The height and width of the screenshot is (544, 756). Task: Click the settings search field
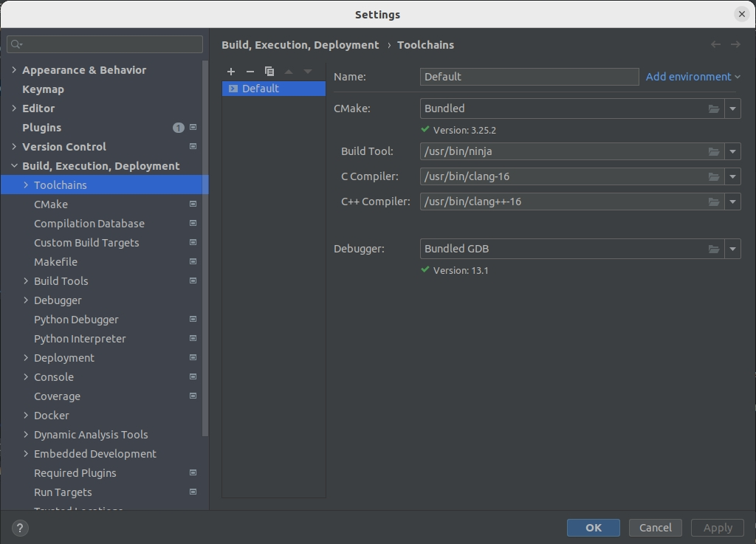[111, 44]
